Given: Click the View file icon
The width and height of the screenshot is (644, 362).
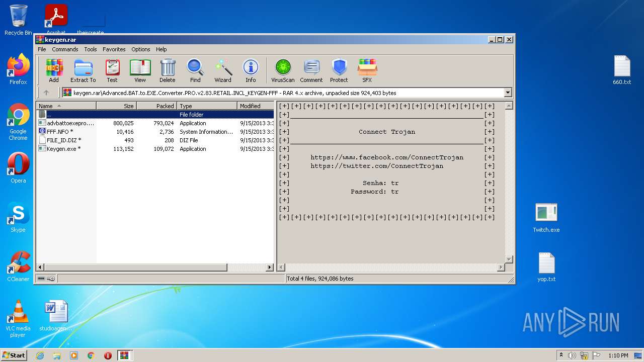Looking at the screenshot, I should [140, 70].
